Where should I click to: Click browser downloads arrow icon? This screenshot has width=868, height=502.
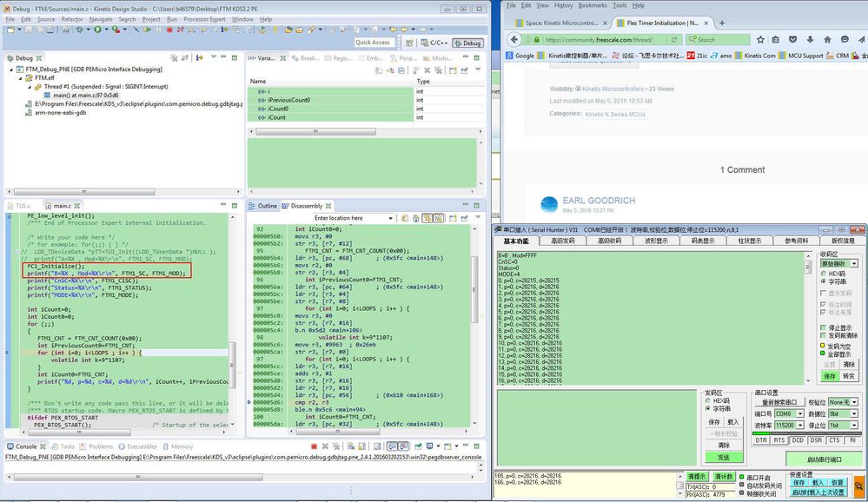(810, 39)
